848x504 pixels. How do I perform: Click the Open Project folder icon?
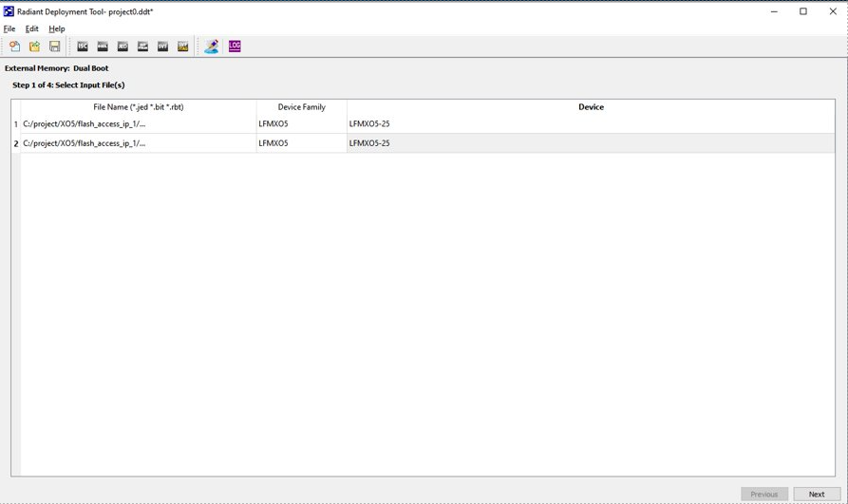(x=34, y=47)
